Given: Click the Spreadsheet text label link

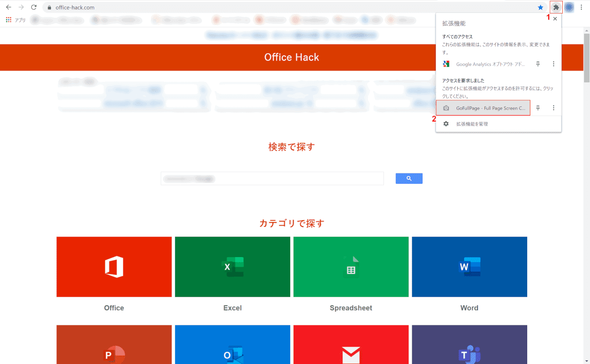Looking at the screenshot, I should (351, 308).
